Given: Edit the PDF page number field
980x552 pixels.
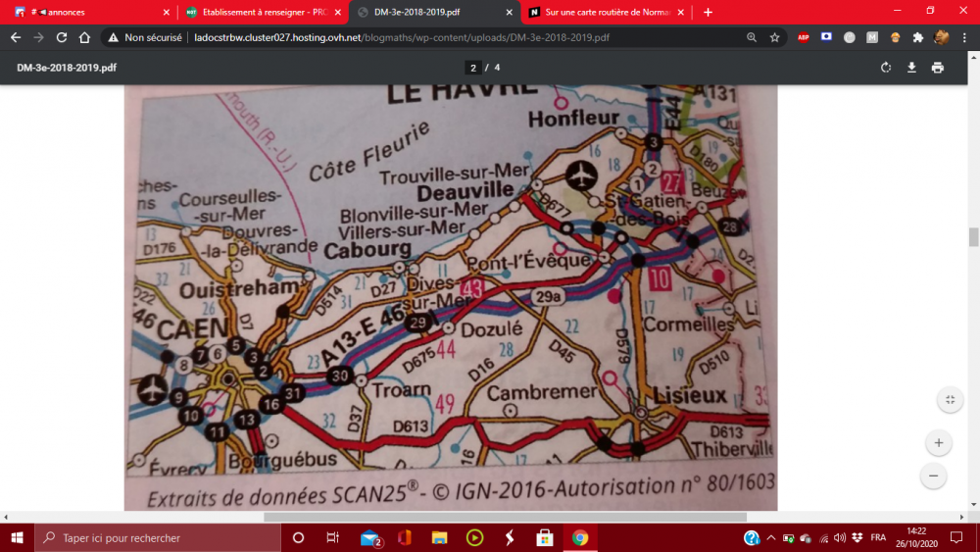Looking at the screenshot, I should click(473, 68).
